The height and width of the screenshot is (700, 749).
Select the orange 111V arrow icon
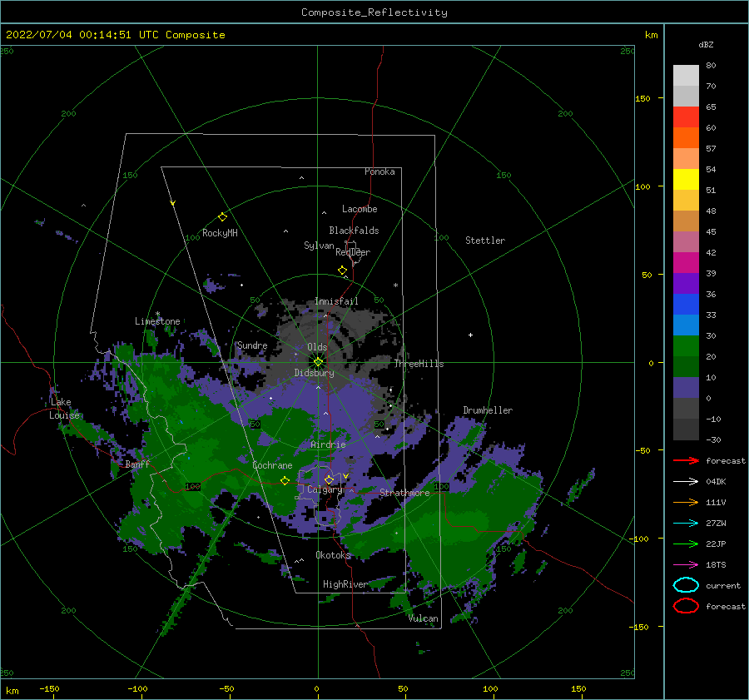[x=686, y=502]
